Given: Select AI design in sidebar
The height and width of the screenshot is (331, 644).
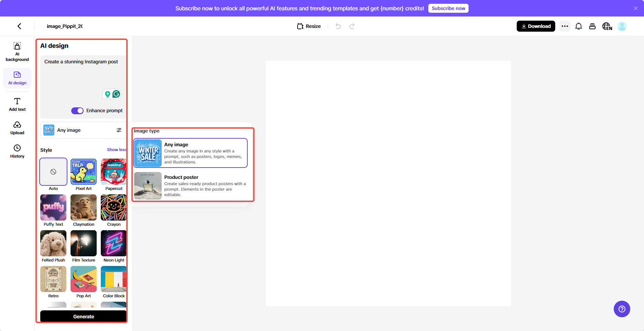Looking at the screenshot, I should tap(17, 78).
